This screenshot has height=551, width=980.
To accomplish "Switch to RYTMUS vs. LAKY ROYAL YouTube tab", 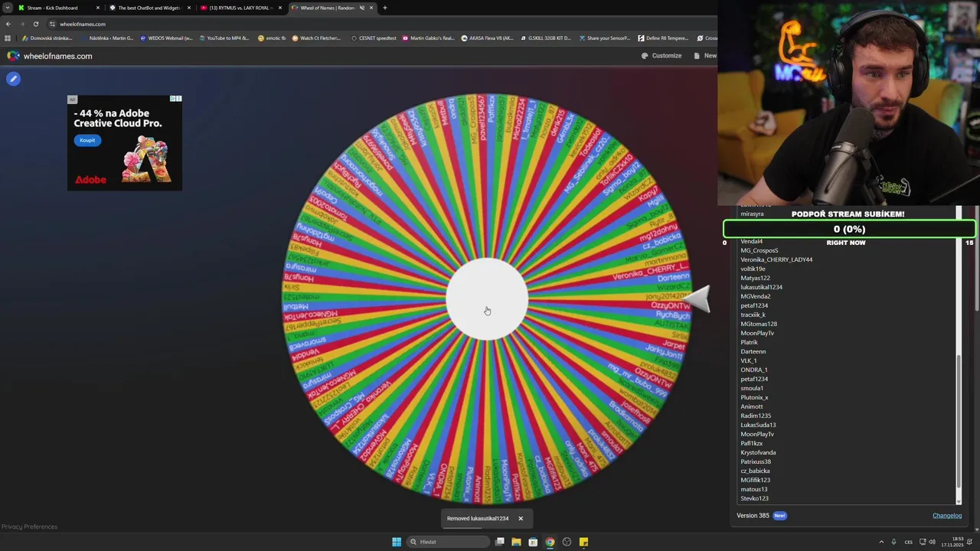I will (240, 8).
